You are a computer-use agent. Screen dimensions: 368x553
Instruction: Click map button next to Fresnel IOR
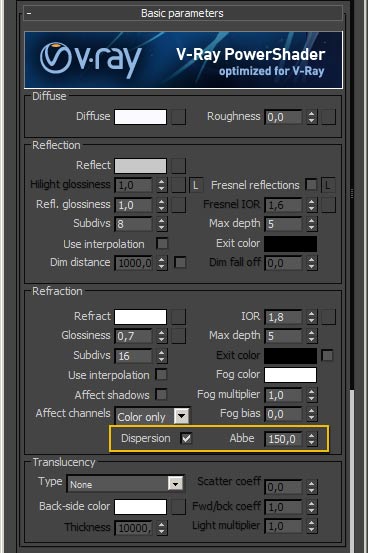pos(328,205)
